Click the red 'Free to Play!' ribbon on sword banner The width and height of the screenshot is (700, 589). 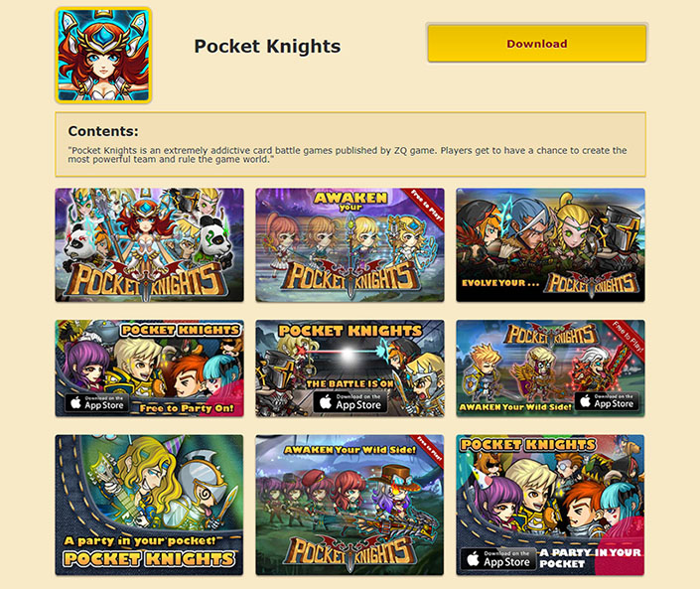coord(625,339)
